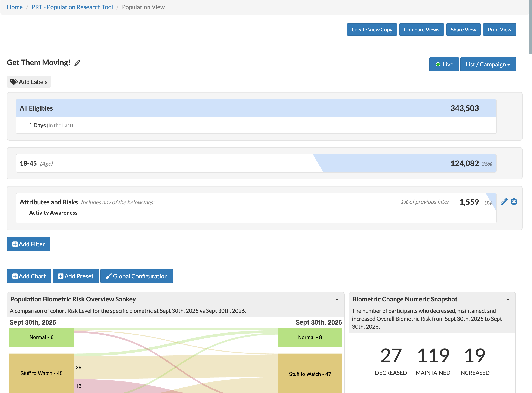Select the Stuff to Watch - 45 node
Image resolution: width=532 pixels, height=393 pixels.
point(41,373)
